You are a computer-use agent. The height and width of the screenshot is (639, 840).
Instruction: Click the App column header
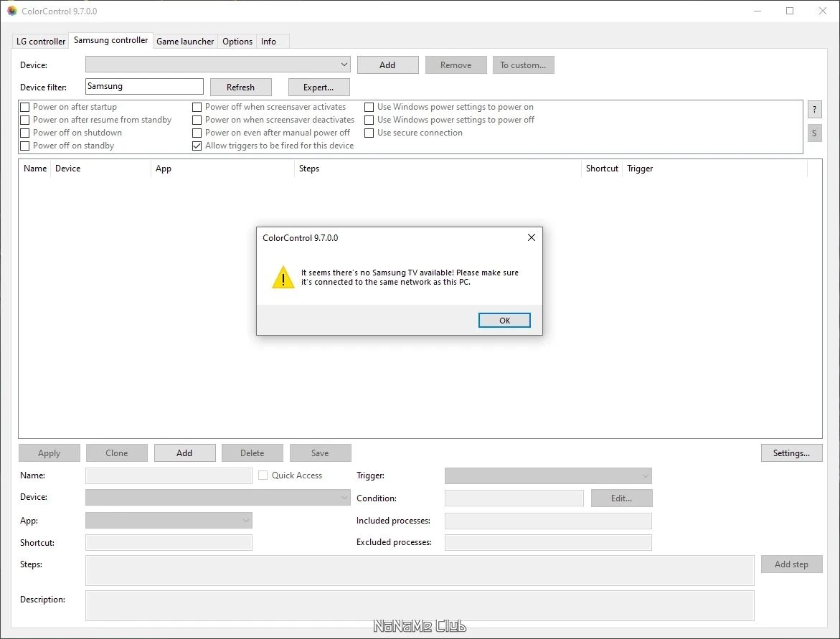[x=223, y=169]
